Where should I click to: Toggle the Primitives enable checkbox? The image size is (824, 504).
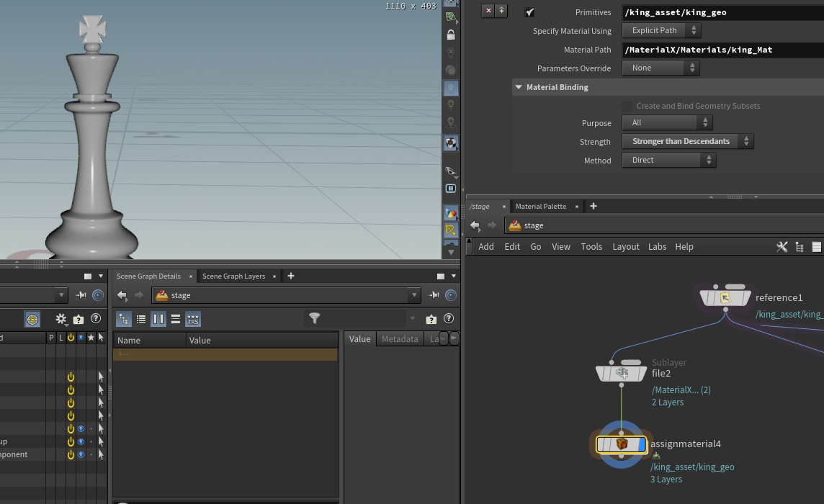click(x=529, y=12)
